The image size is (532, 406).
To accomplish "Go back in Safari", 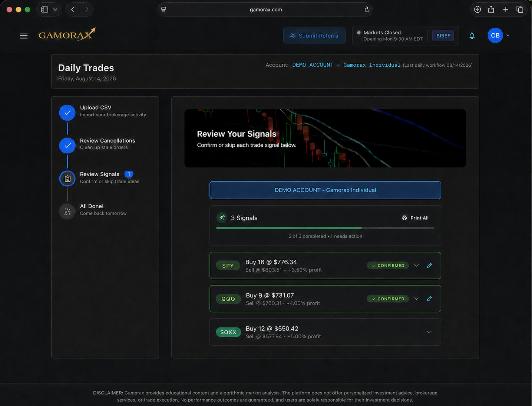I will click(x=73, y=10).
